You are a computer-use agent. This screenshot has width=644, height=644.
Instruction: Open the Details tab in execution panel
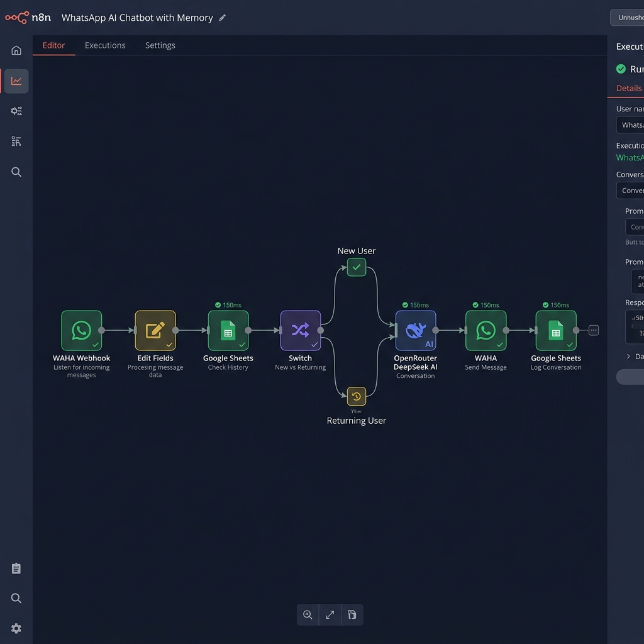click(629, 88)
